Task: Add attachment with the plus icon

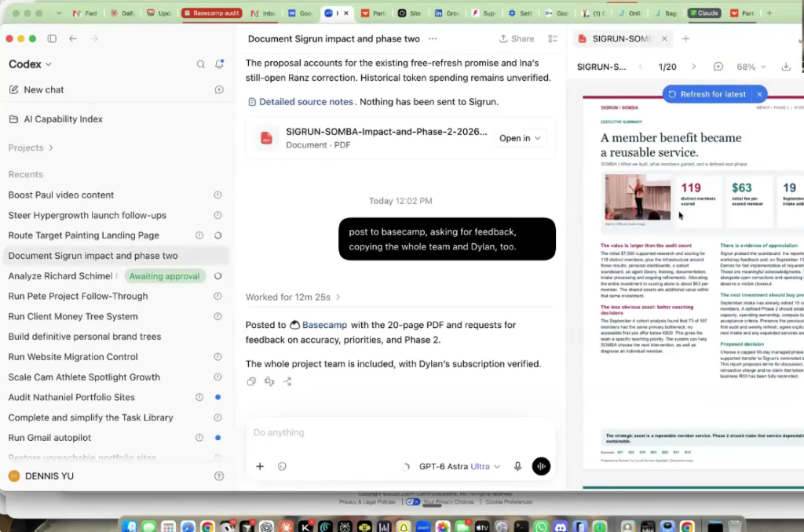Action: pyautogui.click(x=260, y=466)
